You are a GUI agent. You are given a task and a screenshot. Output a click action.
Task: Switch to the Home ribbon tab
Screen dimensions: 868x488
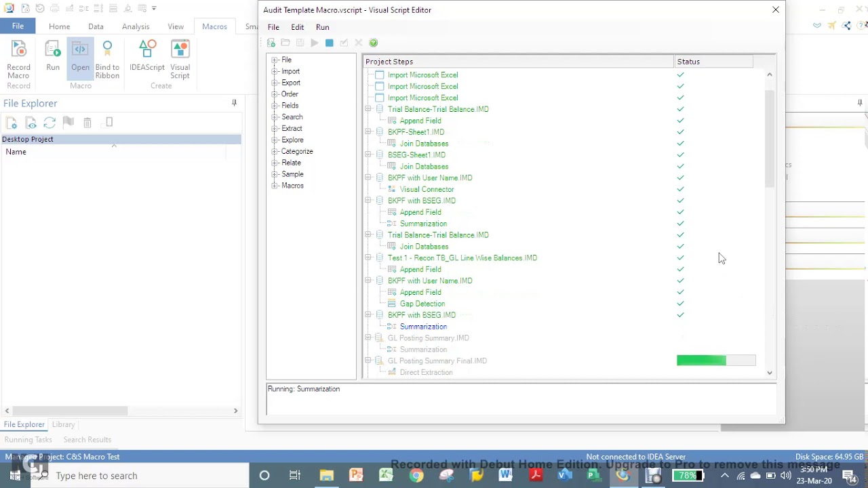(x=59, y=26)
